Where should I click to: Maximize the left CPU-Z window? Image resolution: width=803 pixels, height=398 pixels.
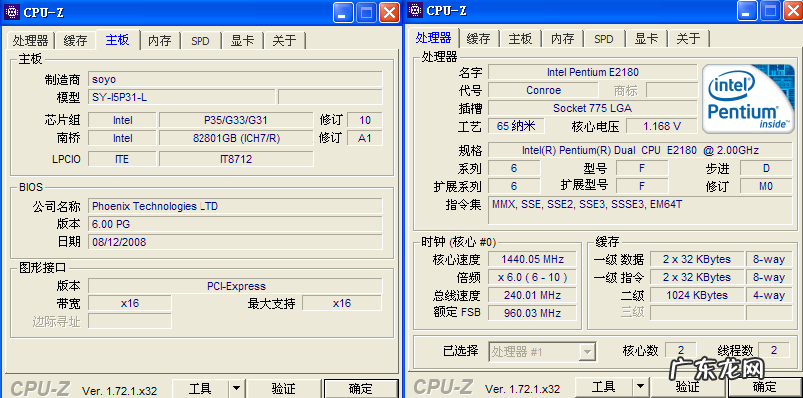coord(366,13)
